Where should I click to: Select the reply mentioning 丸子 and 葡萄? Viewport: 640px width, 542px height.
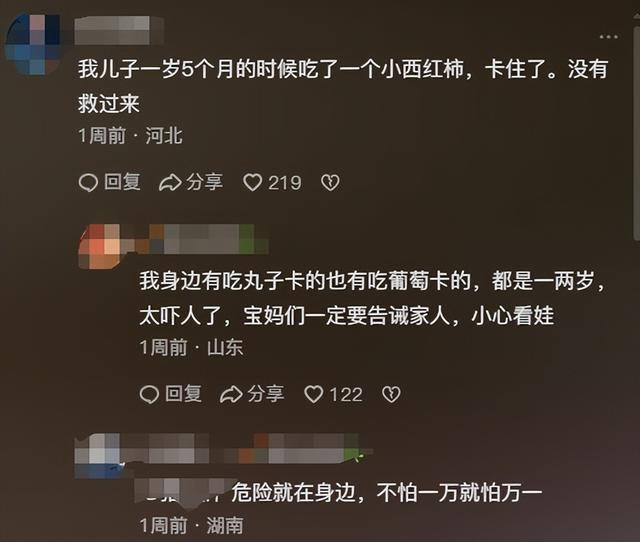pos(371,298)
